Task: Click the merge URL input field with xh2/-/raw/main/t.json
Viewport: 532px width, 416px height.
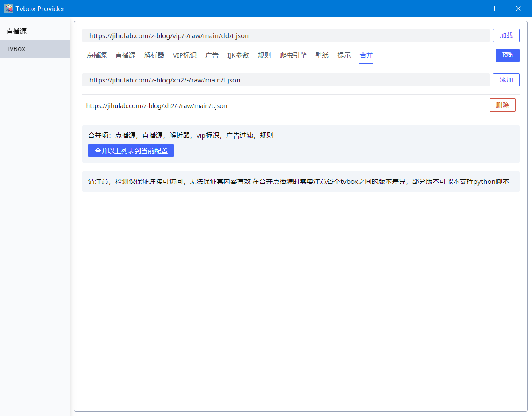Action: tap(286, 80)
